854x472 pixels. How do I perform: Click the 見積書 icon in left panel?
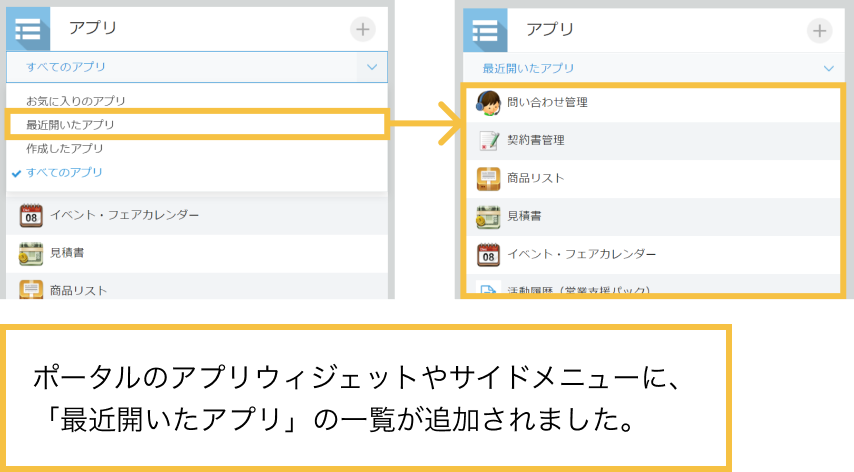(31, 253)
